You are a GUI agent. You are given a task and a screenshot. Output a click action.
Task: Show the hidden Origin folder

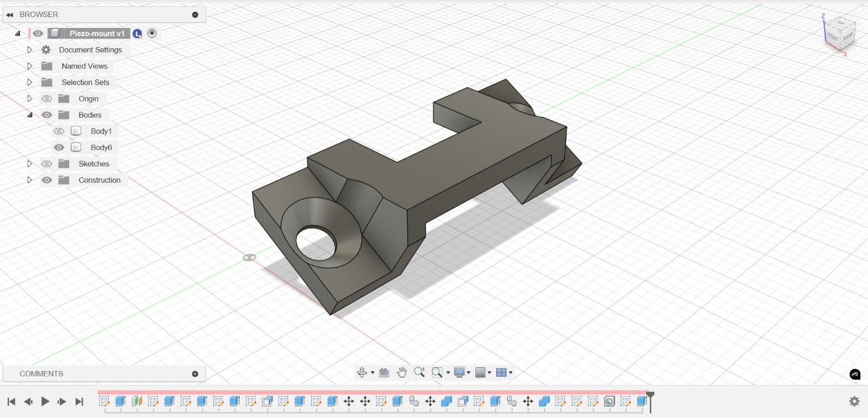point(46,99)
